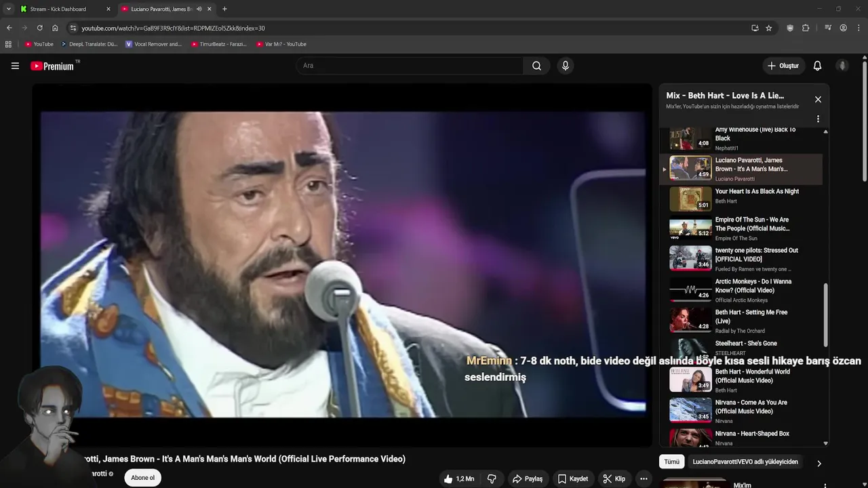Show next filter chips with arrow
The image size is (868, 488).
click(818, 464)
